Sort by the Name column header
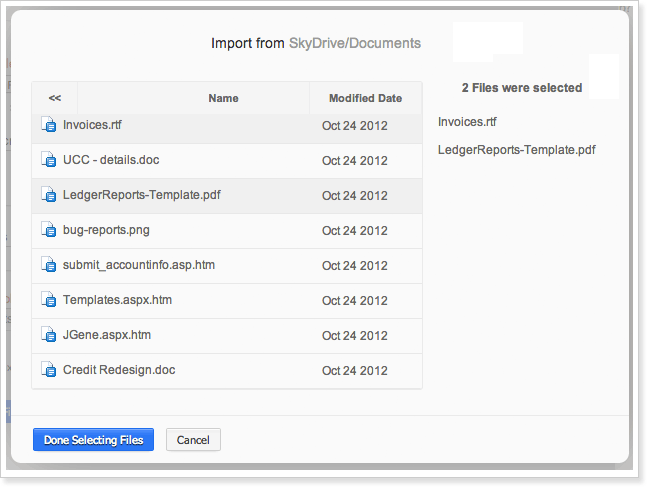The width and height of the screenshot is (650, 488). coord(223,98)
